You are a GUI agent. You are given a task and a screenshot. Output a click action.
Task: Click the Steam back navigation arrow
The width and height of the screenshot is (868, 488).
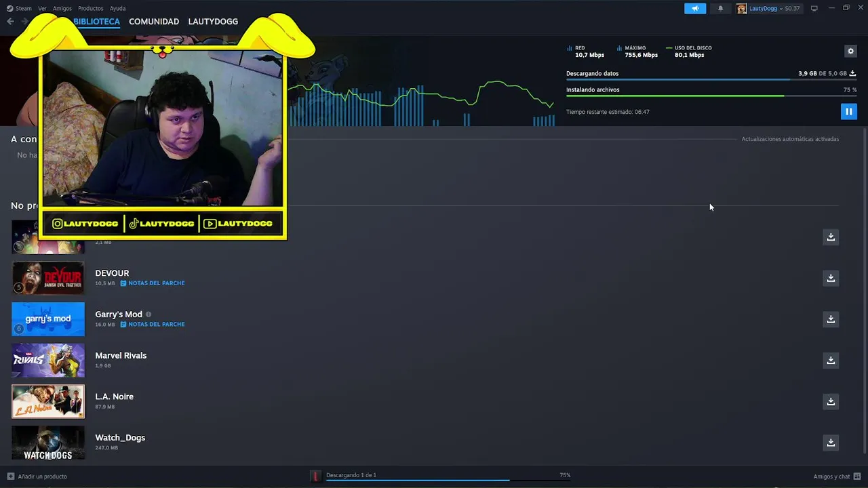click(10, 22)
